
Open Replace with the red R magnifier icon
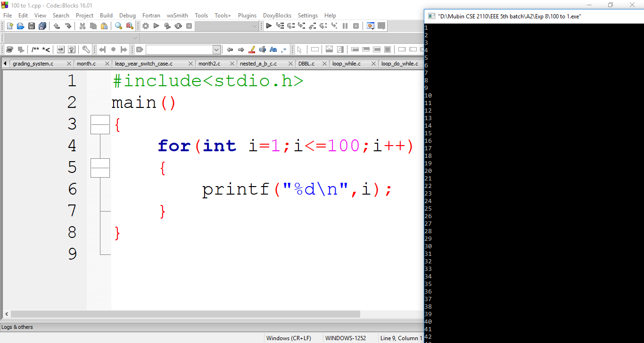129,26
